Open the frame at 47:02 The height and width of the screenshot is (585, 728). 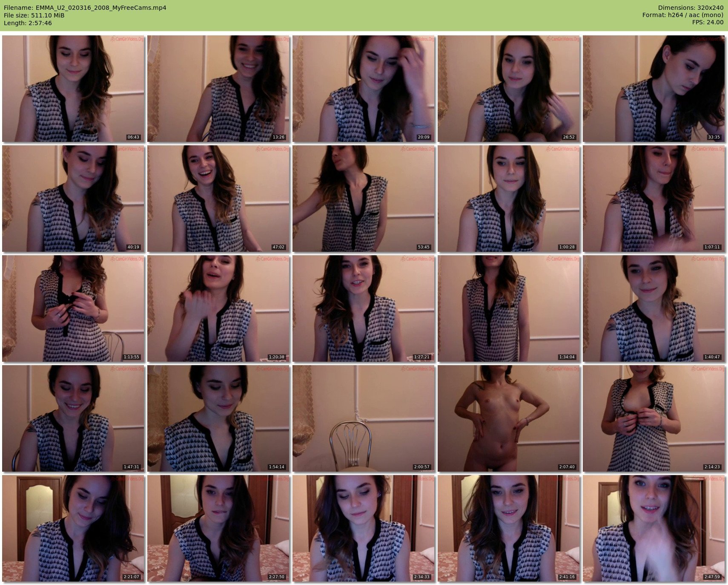[x=218, y=199]
